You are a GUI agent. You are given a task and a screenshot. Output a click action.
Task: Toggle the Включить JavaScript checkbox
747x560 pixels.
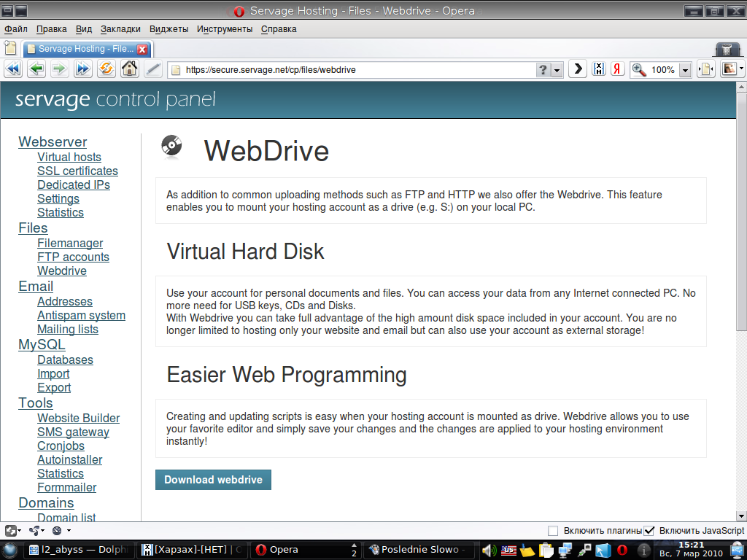(x=649, y=531)
